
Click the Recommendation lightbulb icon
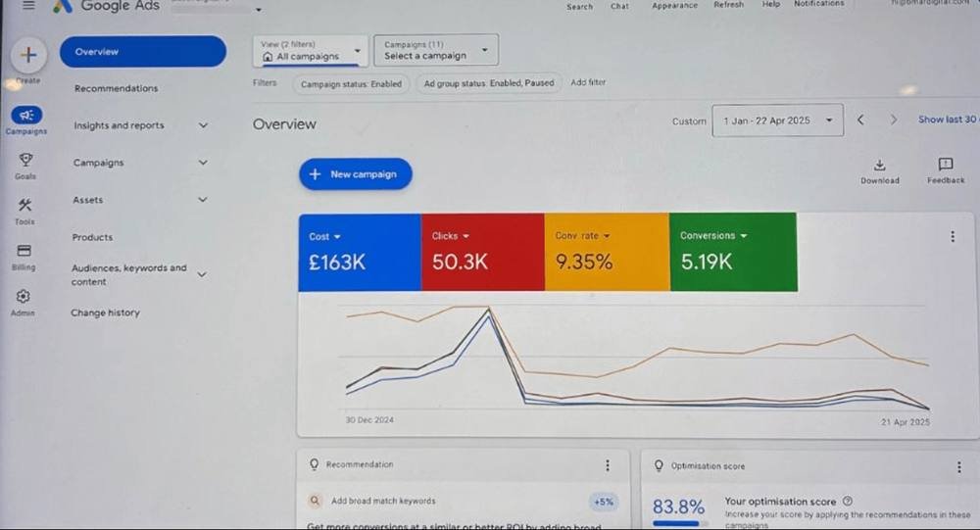click(315, 464)
